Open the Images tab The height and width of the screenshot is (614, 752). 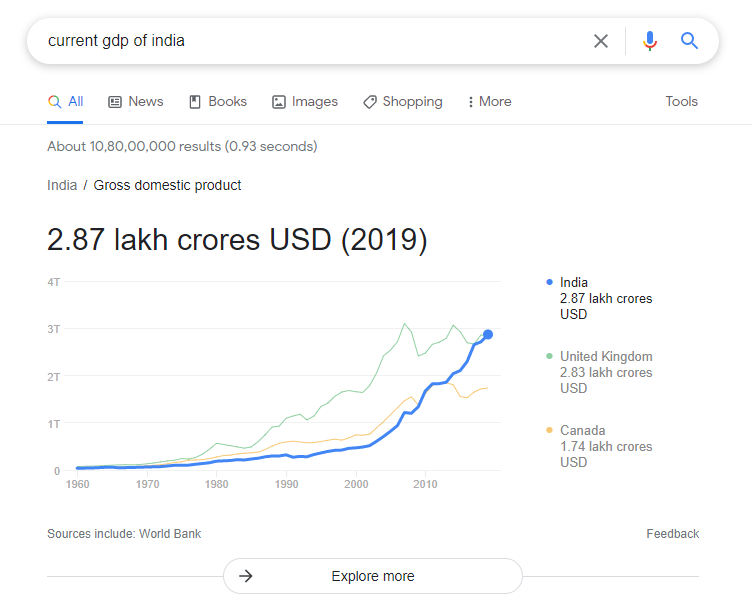(x=305, y=102)
